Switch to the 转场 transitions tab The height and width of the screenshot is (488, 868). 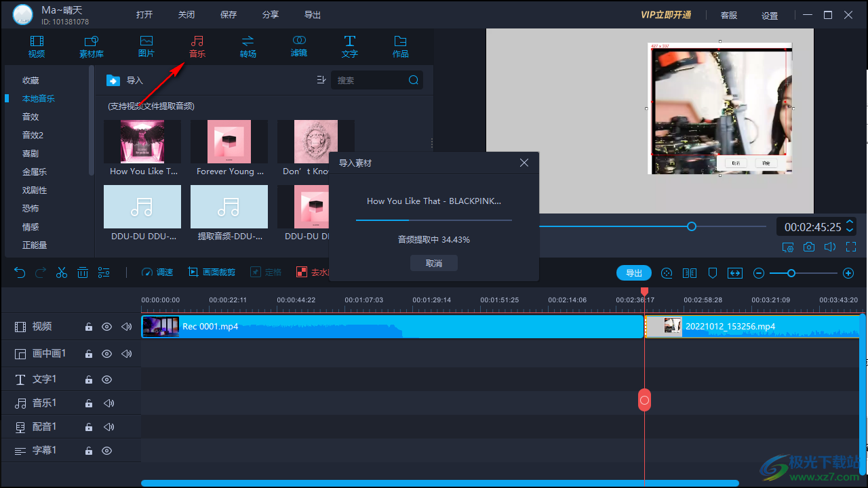click(x=248, y=46)
